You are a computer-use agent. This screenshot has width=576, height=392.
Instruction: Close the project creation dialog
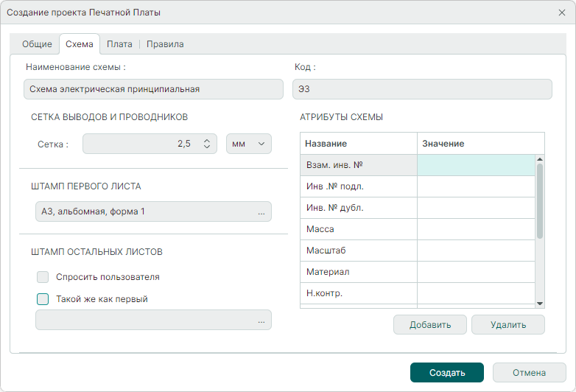point(562,13)
